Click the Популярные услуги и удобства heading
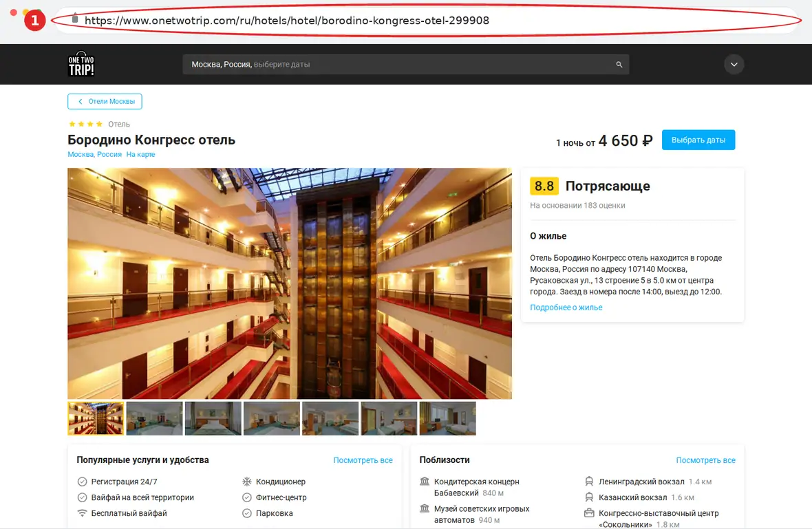The height and width of the screenshot is (529, 812). pyautogui.click(x=143, y=460)
